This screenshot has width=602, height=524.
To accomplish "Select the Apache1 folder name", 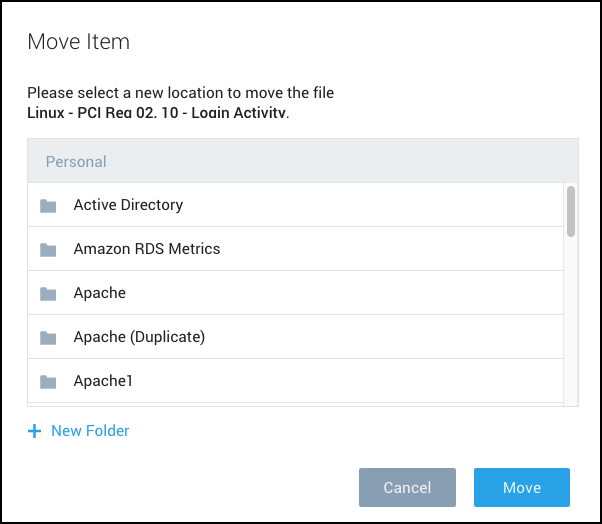I will (x=103, y=381).
